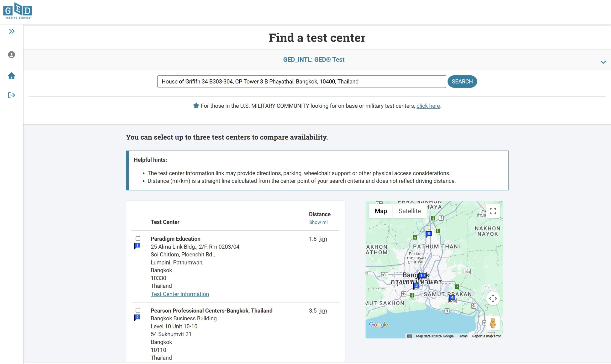Select the Paradigm Education checkbox
This screenshot has height=364, width=611.
[138, 239]
